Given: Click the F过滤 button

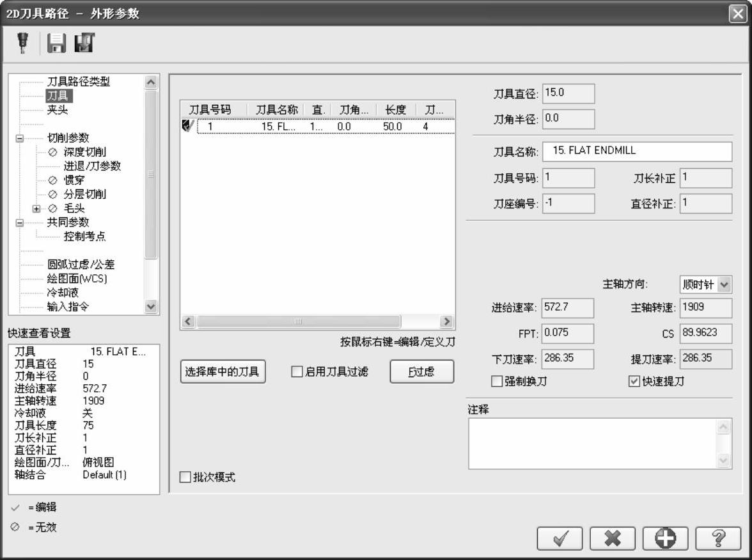Looking at the screenshot, I should (x=422, y=371).
